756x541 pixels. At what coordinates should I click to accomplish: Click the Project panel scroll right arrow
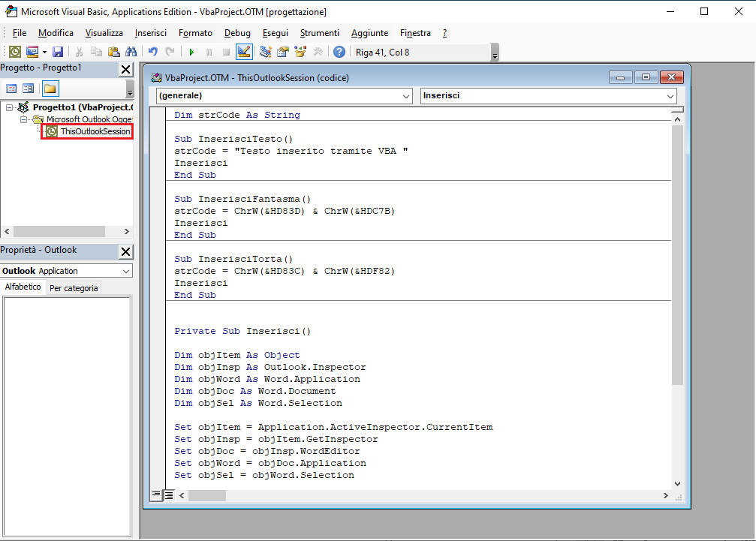click(x=127, y=232)
